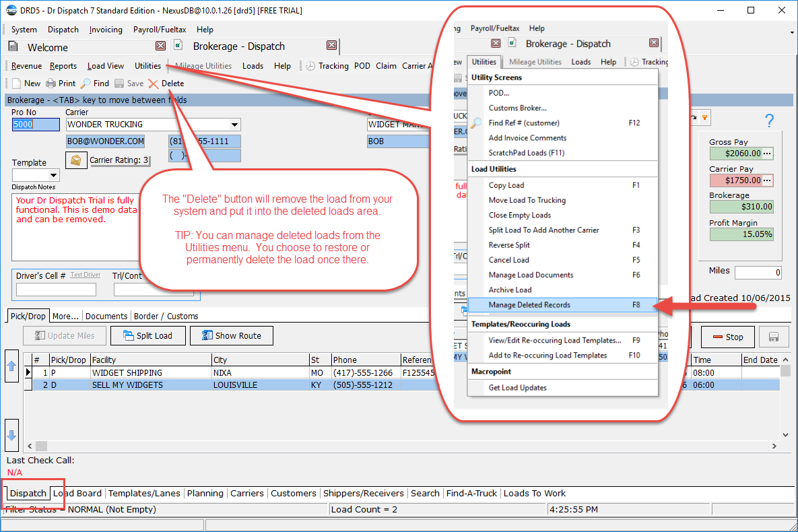Open the Loads menu
The height and width of the screenshot is (532, 798).
(x=253, y=66)
